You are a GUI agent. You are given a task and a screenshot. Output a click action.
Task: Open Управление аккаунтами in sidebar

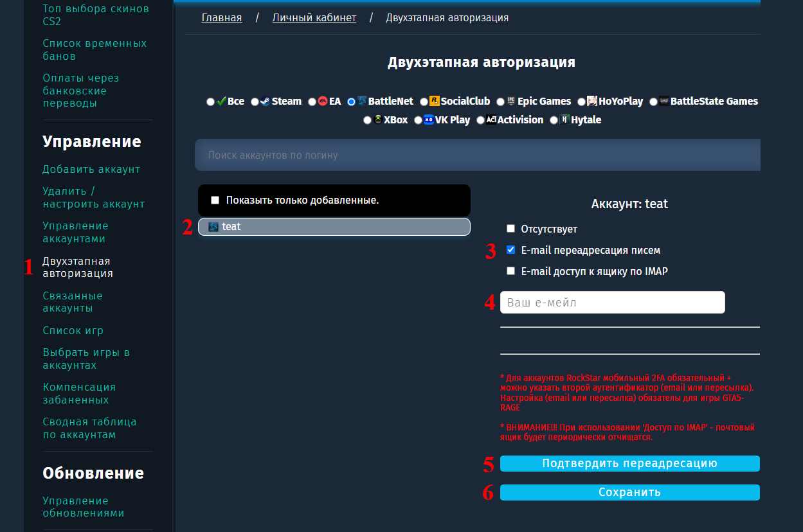coord(75,232)
